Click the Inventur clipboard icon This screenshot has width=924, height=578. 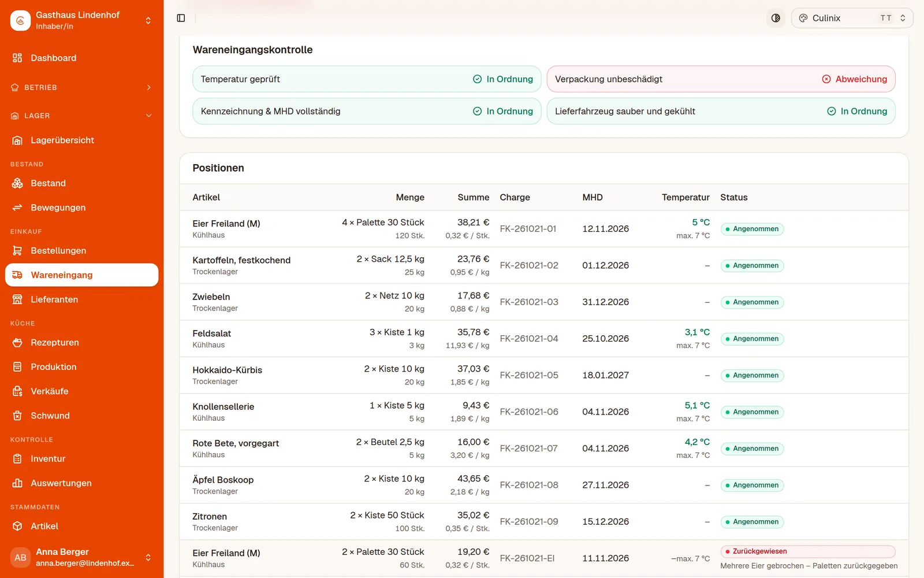pyautogui.click(x=17, y=459)
